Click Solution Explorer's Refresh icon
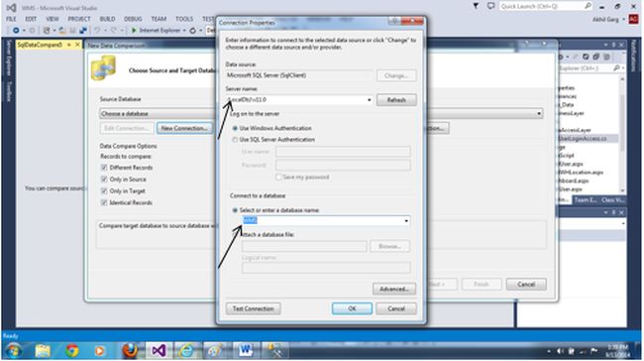 click(586, 57)
